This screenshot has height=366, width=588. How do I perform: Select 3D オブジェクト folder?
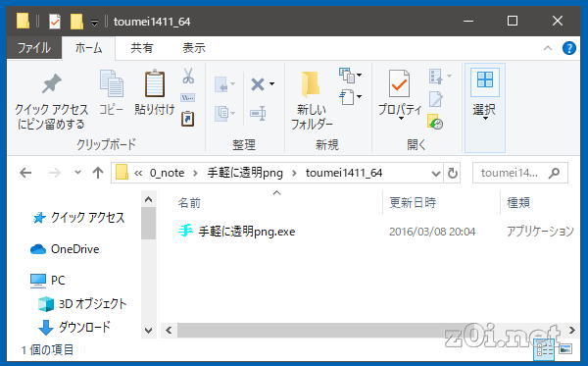point(82,303)
